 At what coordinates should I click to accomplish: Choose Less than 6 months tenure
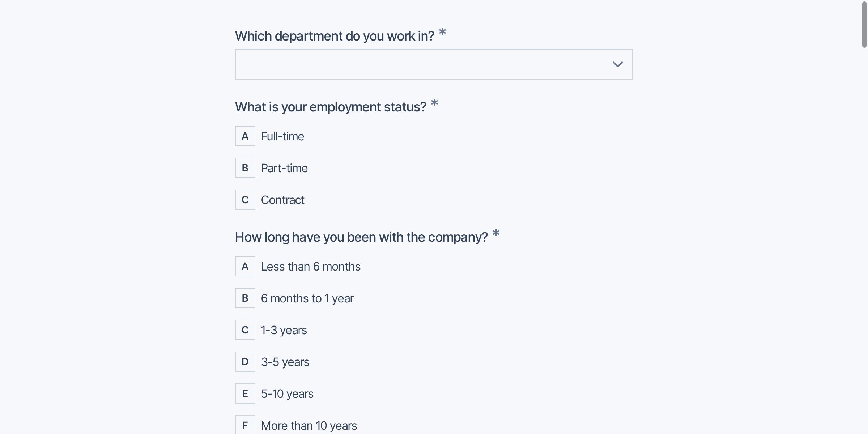pos(310,266)
